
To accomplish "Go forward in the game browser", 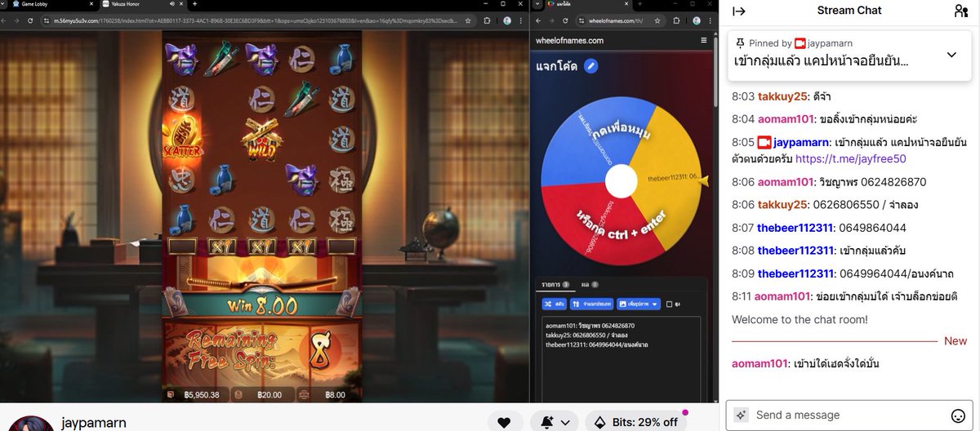I will coord(16,20).
